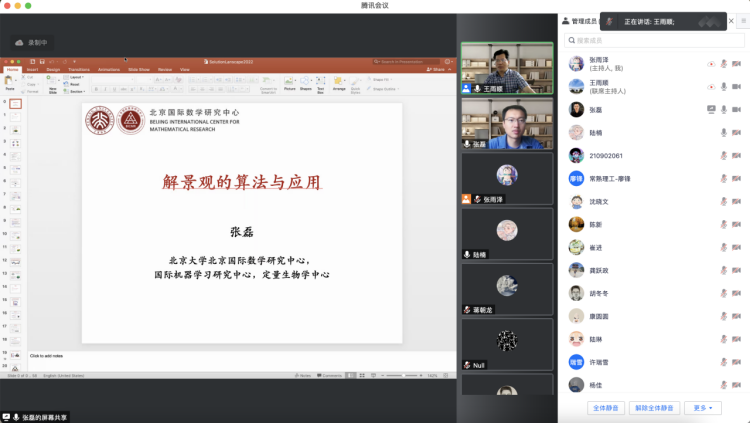Viewport: 750px width, 423px height.
Task: Open the Slide Show ribbon tab
Action: 138,69
